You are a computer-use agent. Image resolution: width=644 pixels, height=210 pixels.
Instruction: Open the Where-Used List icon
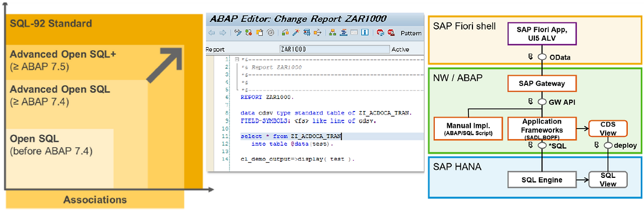(x=317, y=33)
